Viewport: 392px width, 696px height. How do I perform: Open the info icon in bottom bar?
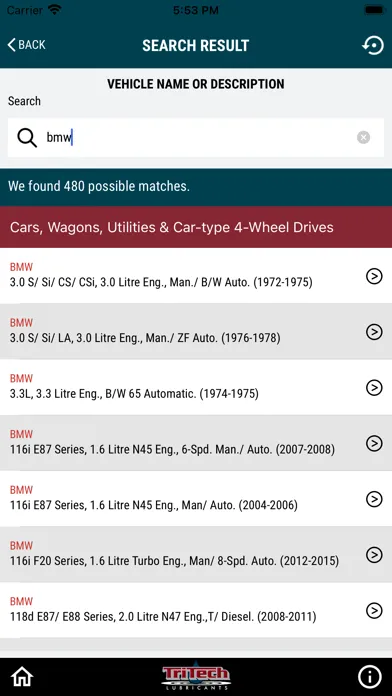pos(370,676)
